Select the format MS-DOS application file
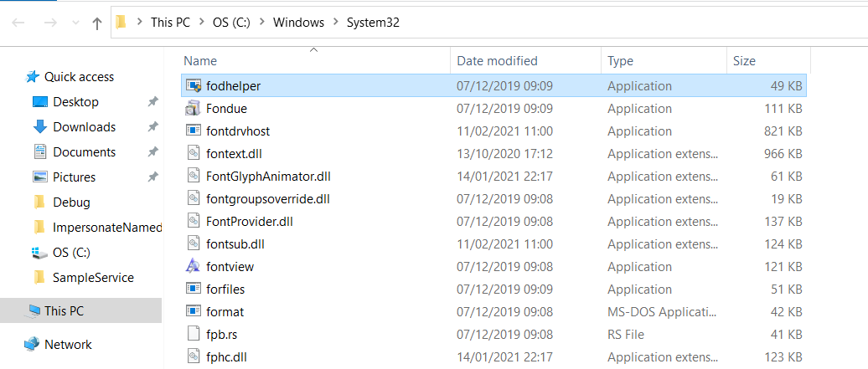Screen dimensions: 868x369 (225, 311)
